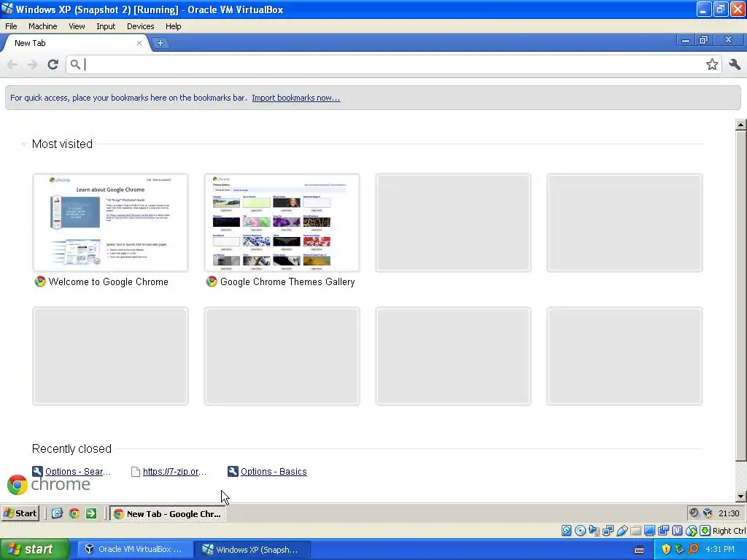This screenshot has width=747, height=560.
Task: Open the Devices menu
Action: (141, 26)
